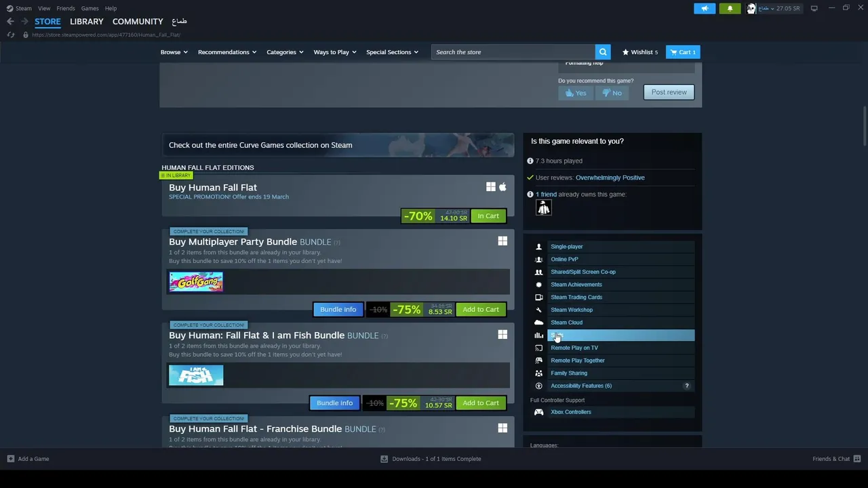The height and width of the screenshot is (488, 868).
Task: Click the Shared/Split Screen Co-op icon
Action: (538, 272)
